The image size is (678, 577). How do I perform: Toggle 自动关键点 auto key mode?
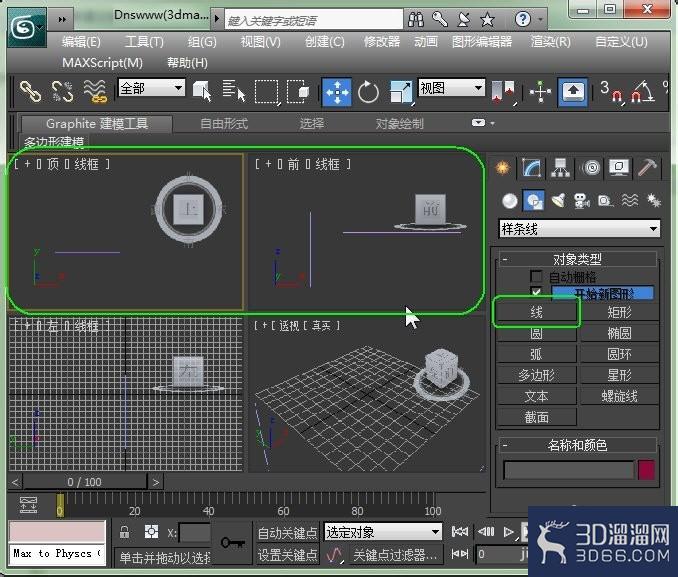coord(287,533)
